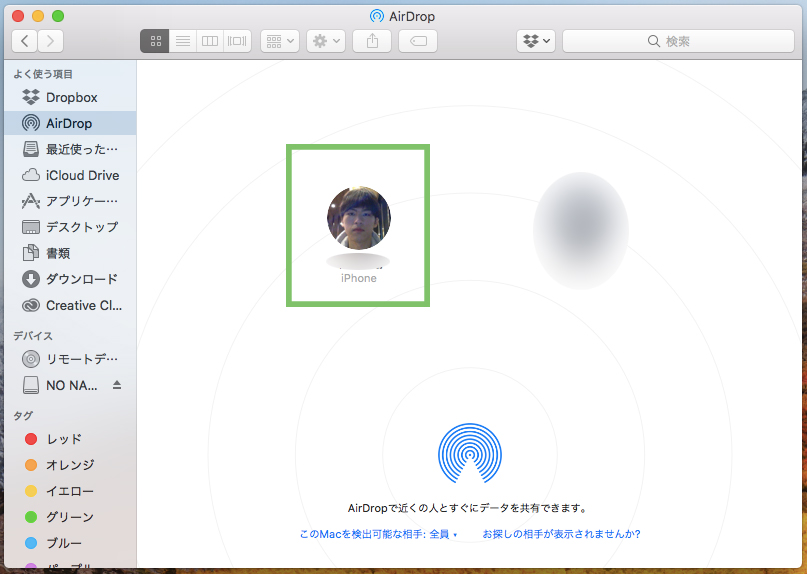
Task: Select the グリーン green tag
Action: 71,517
